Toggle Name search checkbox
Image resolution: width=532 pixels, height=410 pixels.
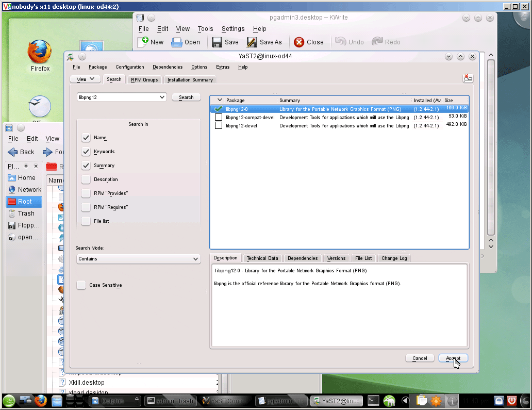[x=86, y=138]
